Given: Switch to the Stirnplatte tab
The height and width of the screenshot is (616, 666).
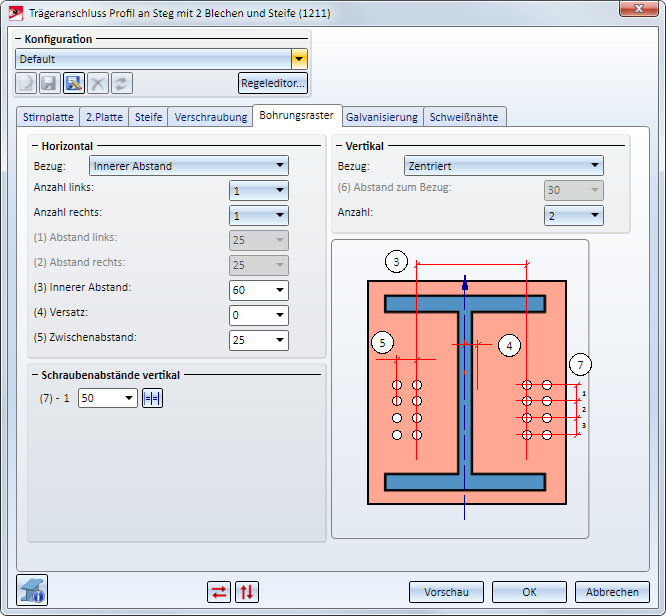Looking at the screenshot, I should [x=48, y=117].
